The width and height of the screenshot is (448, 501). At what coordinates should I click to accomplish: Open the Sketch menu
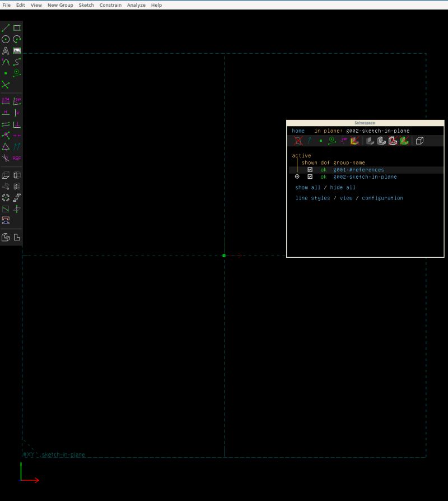pyautogui.click(x=86, y=5)
